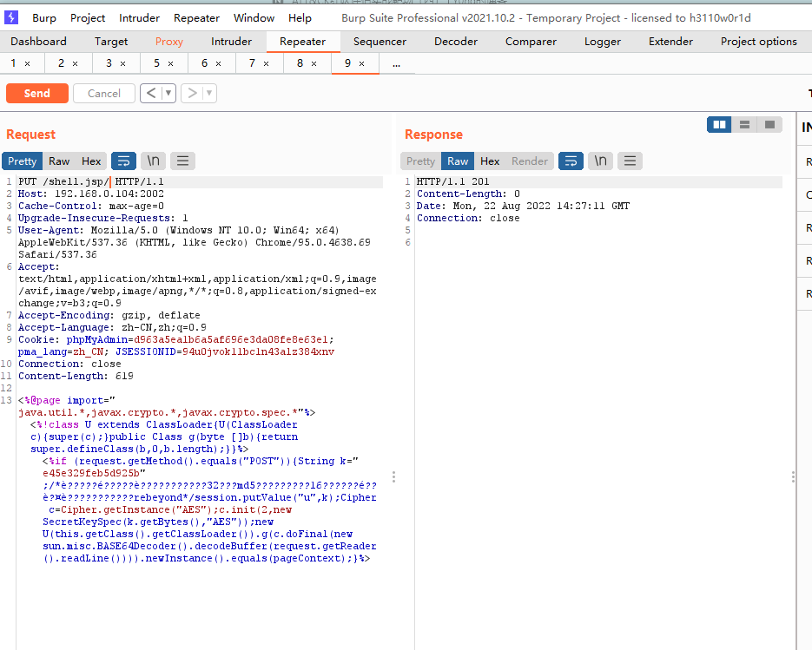The height and width of the screenshot is (650, 812).
Task: Toggle non-printable characters \n in Request panel
Action: coord(154,161)
